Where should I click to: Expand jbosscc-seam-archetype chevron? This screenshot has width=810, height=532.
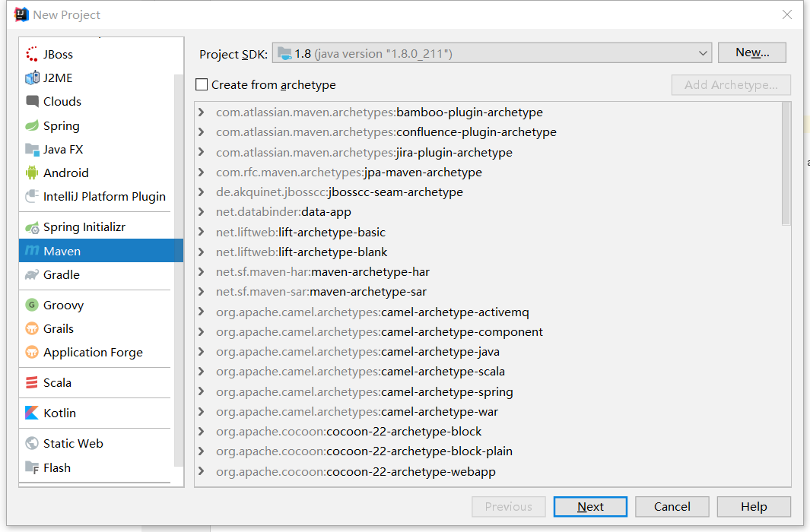click(x=202, y=192)
